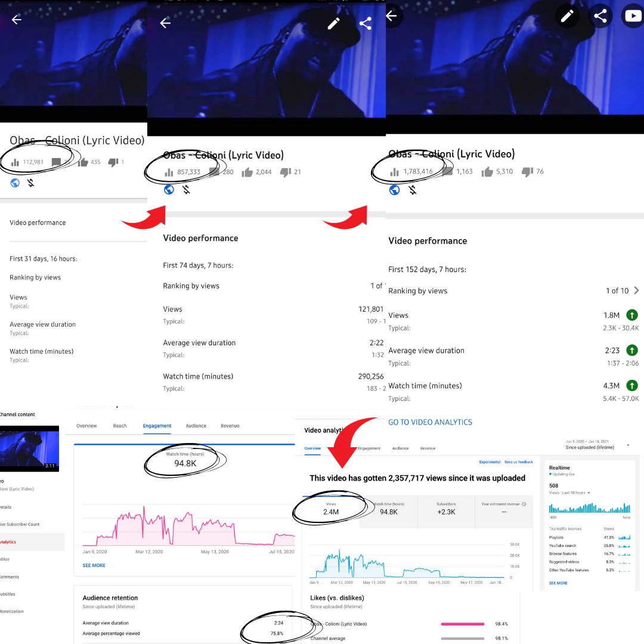
Task: Tap pencil edit icon in the 1,783,416-views screenshot
Action: (x=567, y=16)
